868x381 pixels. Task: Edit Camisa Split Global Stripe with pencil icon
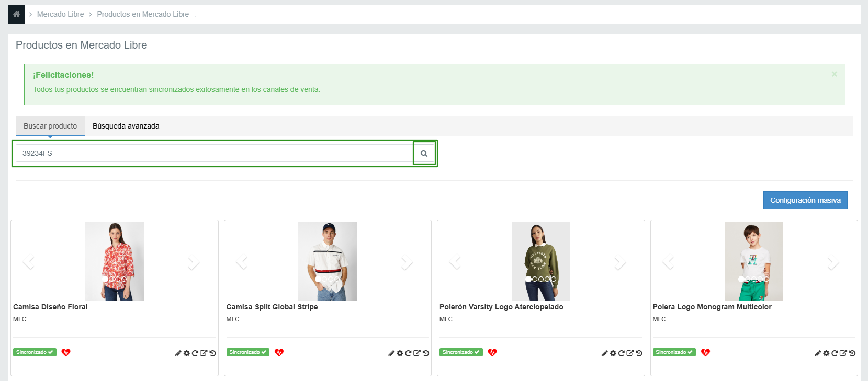(391, 353)
